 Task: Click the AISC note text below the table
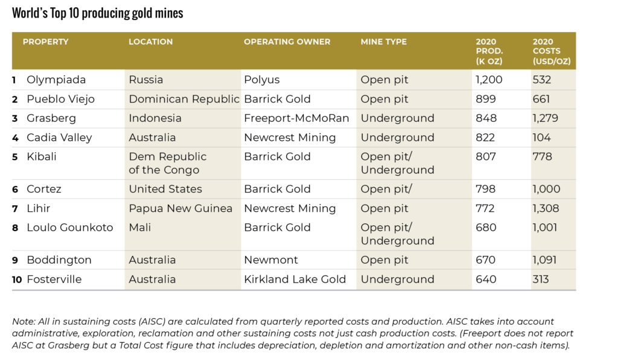pyautogui.click(x=293, y=333)
